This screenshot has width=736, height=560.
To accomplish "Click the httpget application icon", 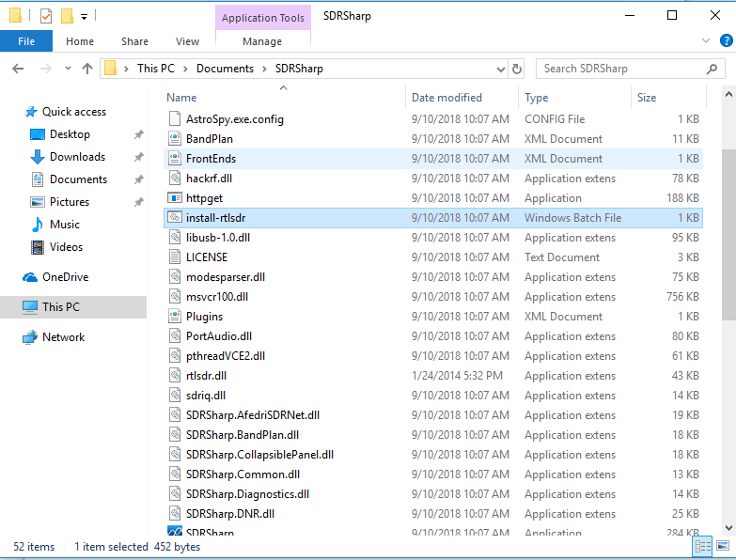I will point(175,198).
